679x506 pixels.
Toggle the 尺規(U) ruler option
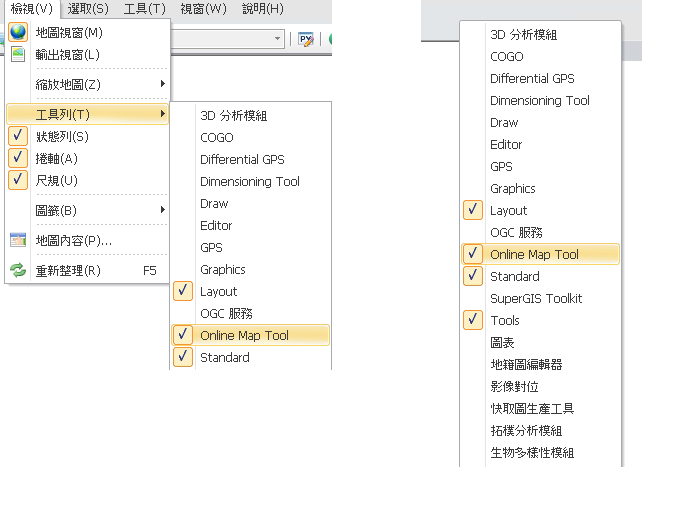coord(18,180)
